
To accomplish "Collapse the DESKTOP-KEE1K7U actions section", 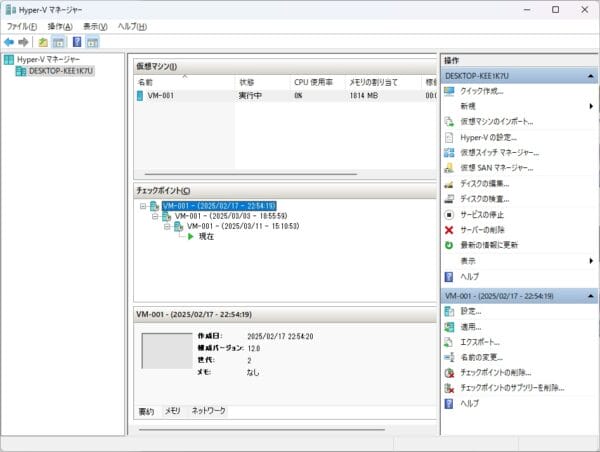I will 590,76.
